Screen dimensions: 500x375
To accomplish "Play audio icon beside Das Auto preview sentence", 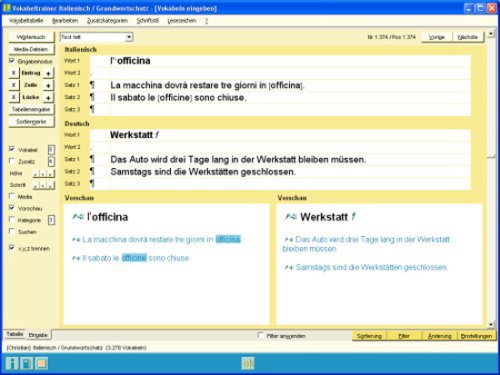I will tap(289, 240).
